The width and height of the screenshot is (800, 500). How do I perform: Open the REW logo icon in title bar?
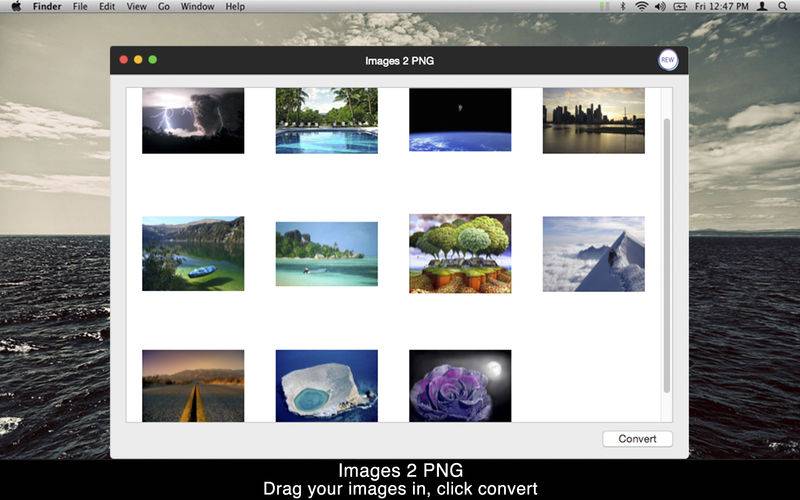coord(667,60)
